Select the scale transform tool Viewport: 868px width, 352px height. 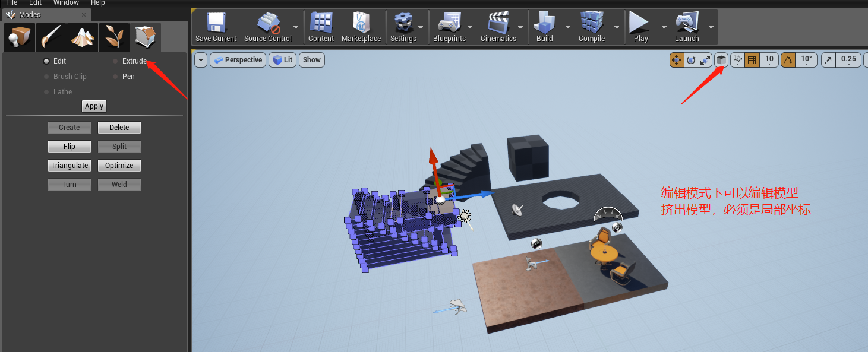(x=705, y=60)
